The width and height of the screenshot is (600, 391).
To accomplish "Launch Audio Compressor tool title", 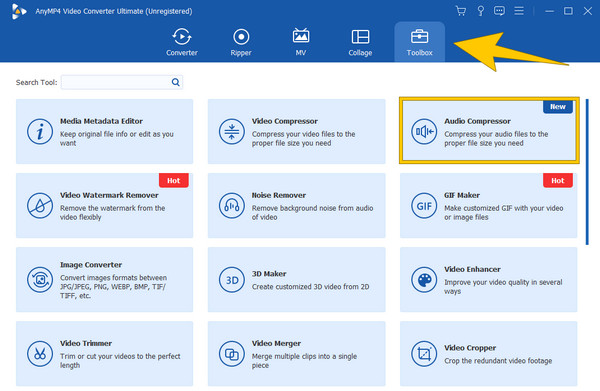I will [x=477, y=121].
